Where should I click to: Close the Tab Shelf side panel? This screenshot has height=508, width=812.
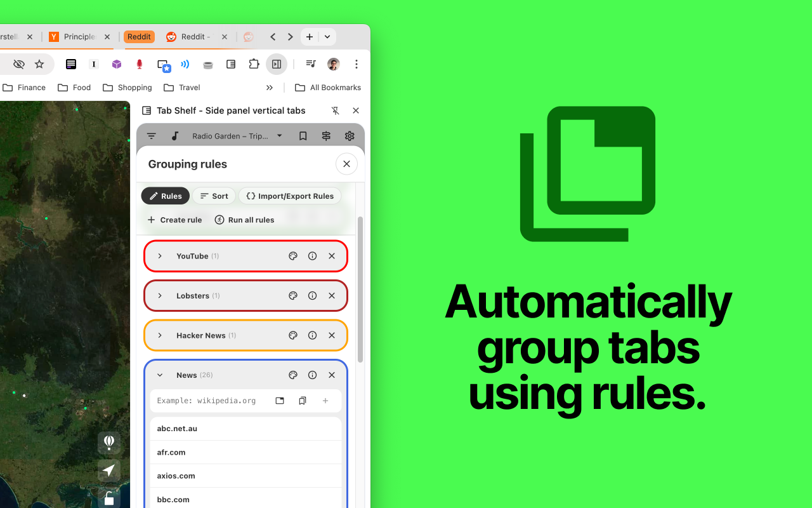(356, 110)
